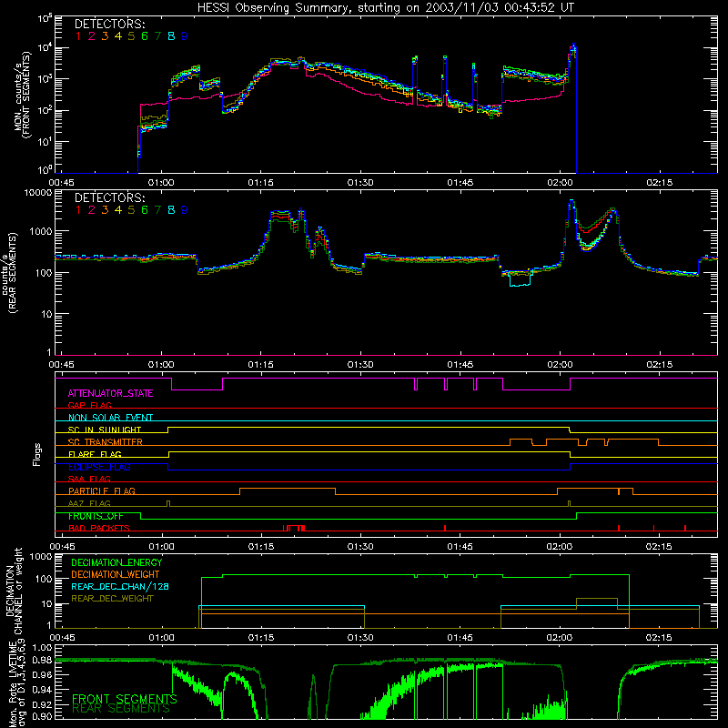Viewport: 728px width, 728px height.
Task: Click the 1.00 tick on livetime axis
Action: 42,647
